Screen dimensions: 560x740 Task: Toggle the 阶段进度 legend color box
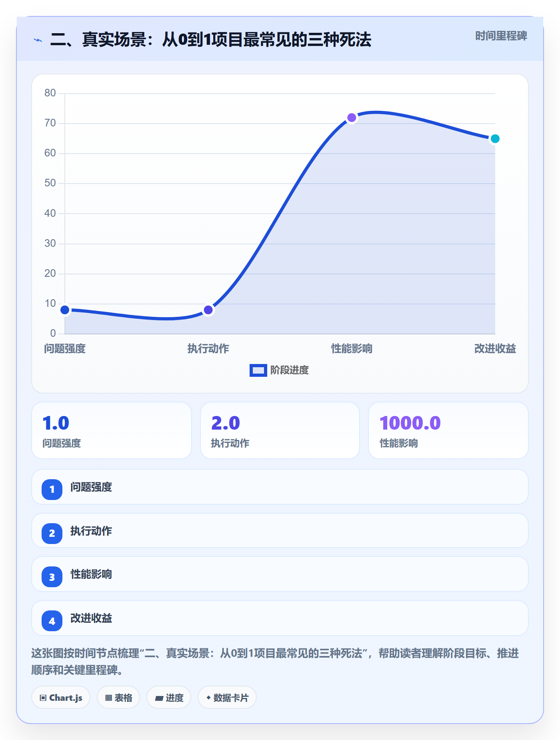[x=258, y=370]
